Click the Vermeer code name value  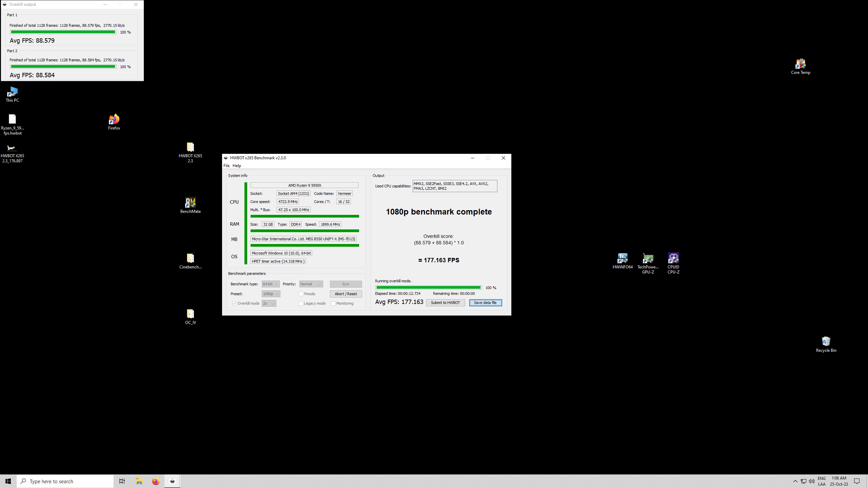point(344,194)
